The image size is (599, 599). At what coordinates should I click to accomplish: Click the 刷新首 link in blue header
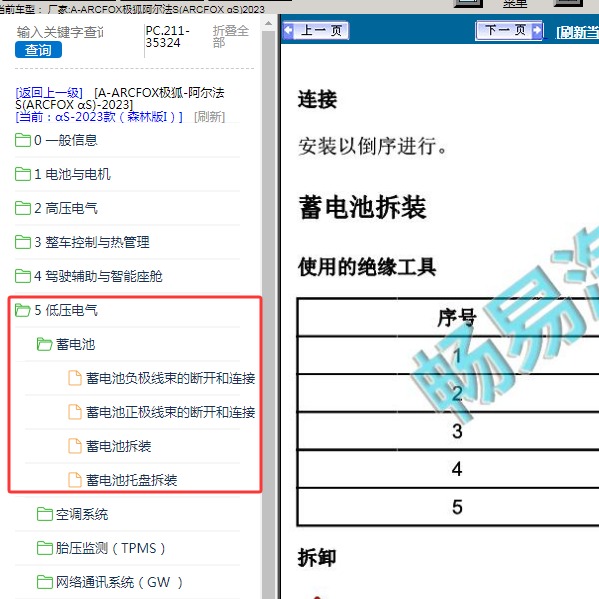[578, 32]
